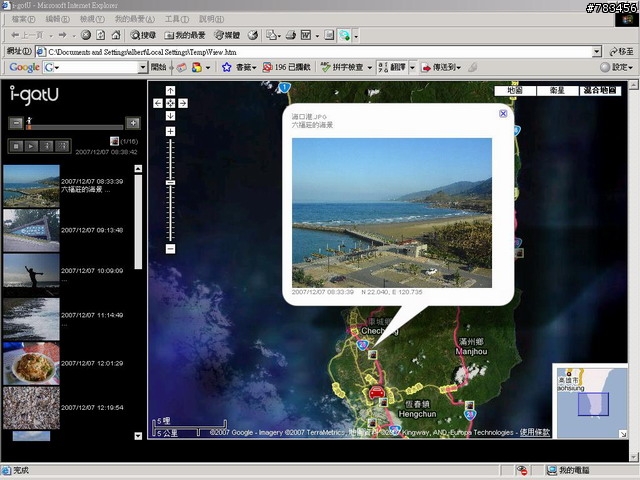
Task: Go back with the 上一頁 button
Action: [27, 36]
